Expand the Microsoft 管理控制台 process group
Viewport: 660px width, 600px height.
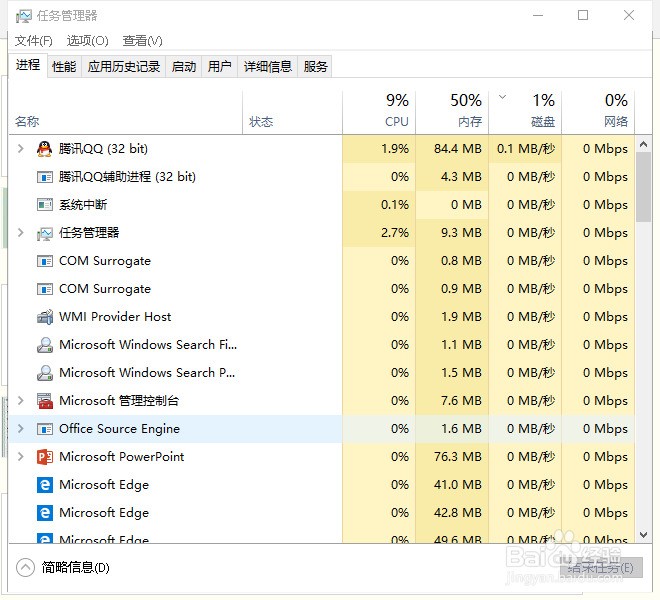tap(20, 400)
